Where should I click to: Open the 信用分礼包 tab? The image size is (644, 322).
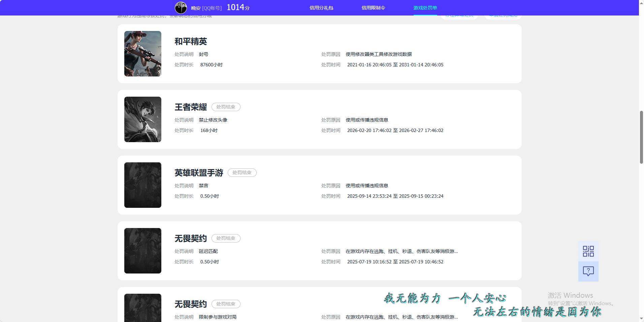tap(321, 8)
